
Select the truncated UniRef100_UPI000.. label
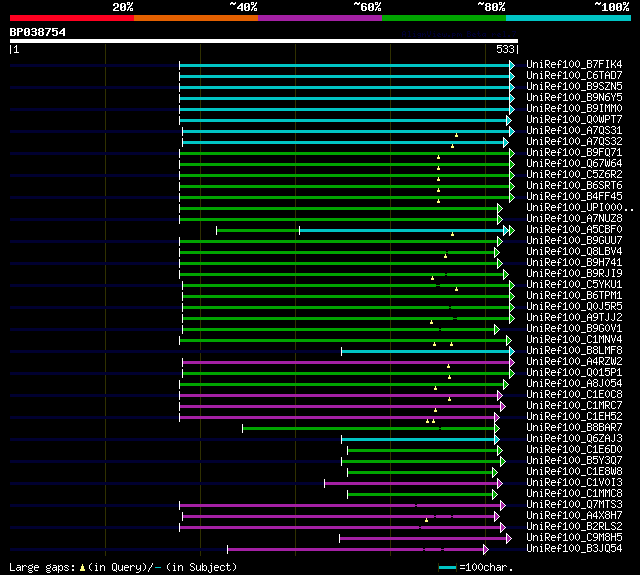[580, 208]
